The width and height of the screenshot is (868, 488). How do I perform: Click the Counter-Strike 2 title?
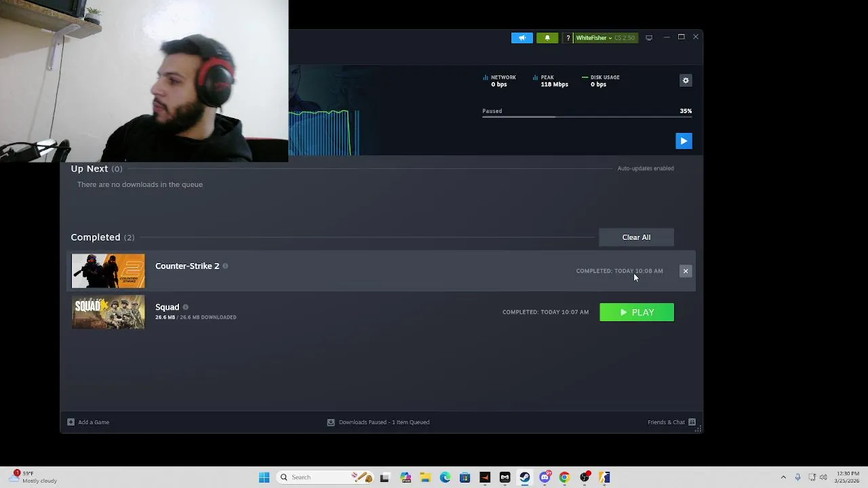pyautogui.click(x=187, y=266)
